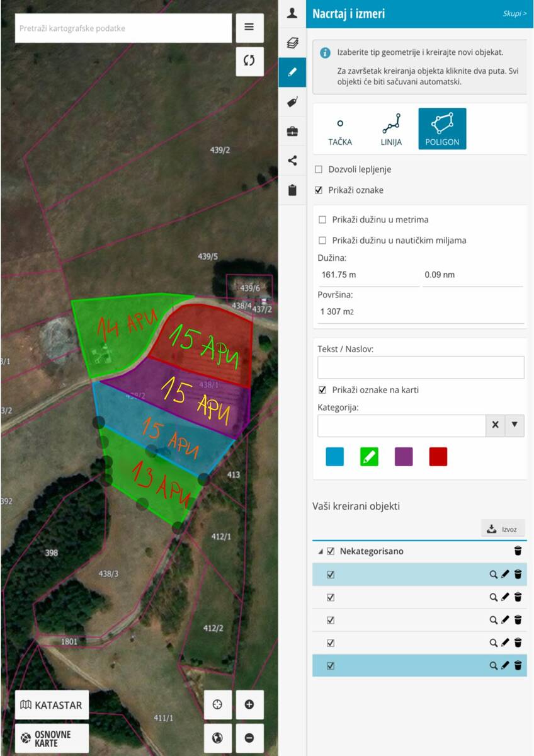This screenshot has width=534, height=756.
Task: Click the Izvoz export button
Action: [x=503, y=529]
